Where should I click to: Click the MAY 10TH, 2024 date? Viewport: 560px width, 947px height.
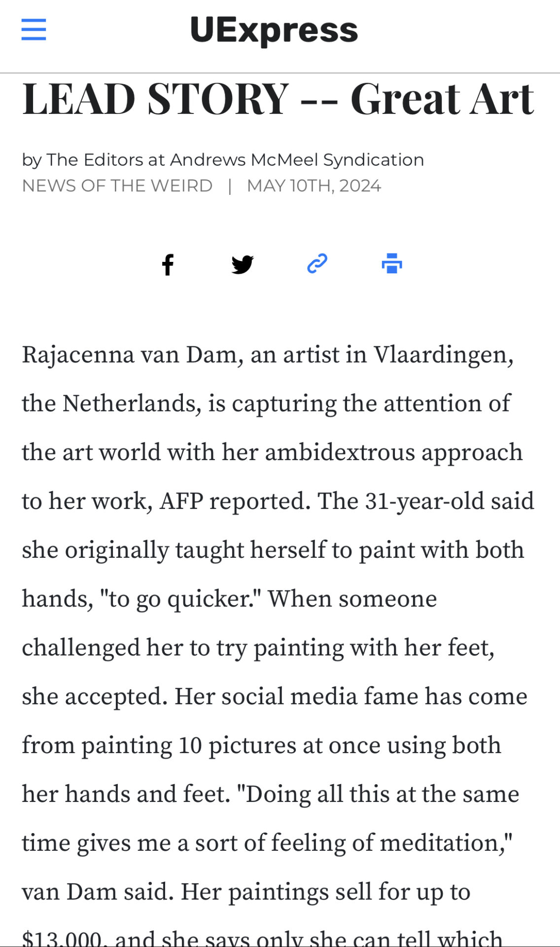tap(314, 186)
